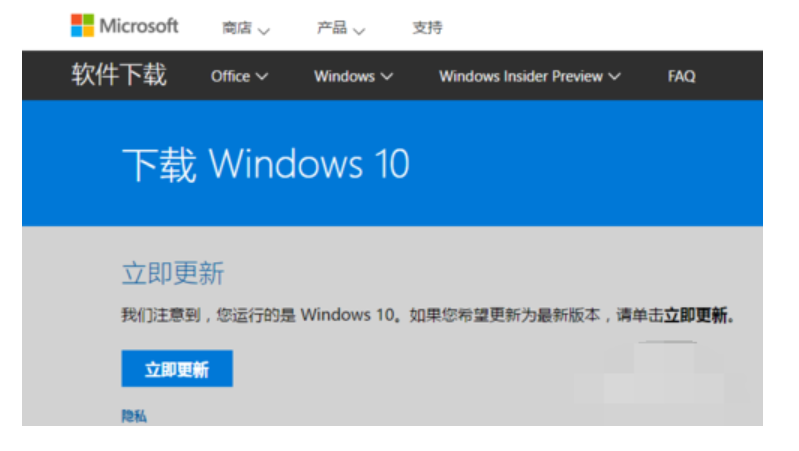
Task: Click bold 立即更新 text in the paragraph
Action: pos(699,316)
